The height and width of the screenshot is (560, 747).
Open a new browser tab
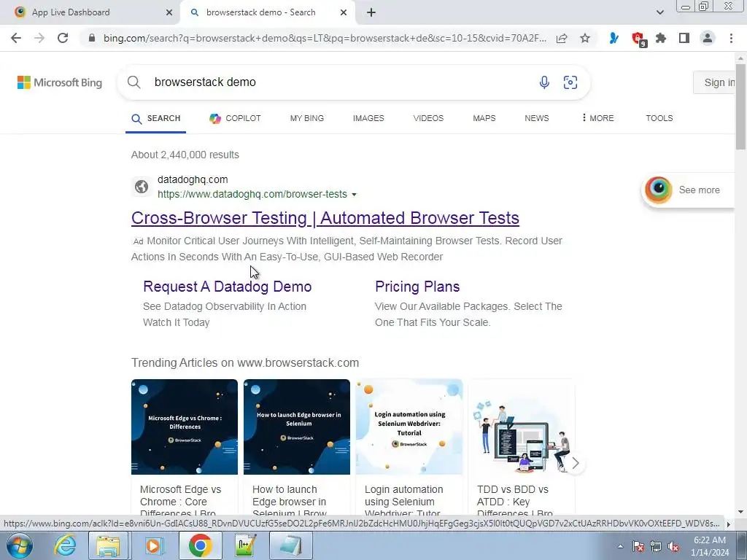(x=371, y=12)
